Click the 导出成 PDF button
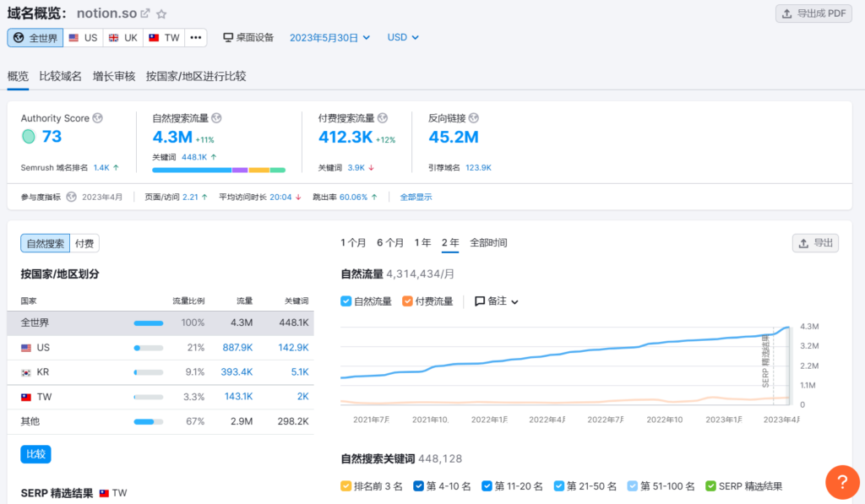The image size is (865, 504). (813, 14)
